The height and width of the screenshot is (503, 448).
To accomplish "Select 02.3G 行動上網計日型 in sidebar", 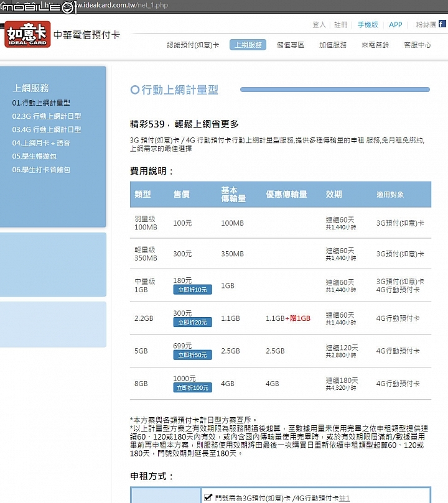I will point(47,116).
